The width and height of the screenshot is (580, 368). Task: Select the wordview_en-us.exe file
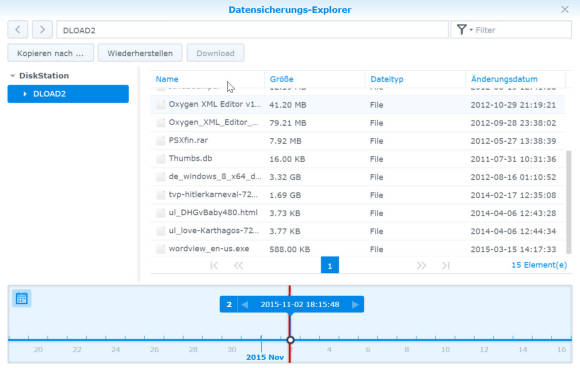[x=358, y=249]
